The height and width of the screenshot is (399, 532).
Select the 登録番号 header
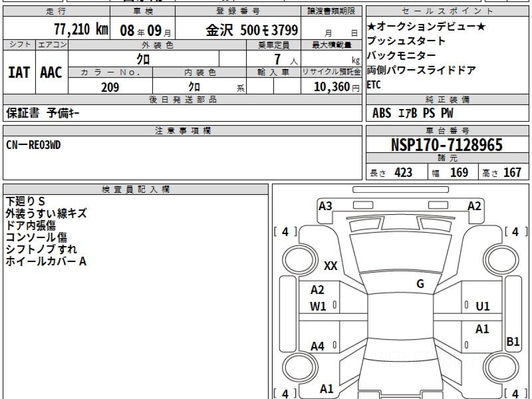pyautogui.click(x=239, y=12)
